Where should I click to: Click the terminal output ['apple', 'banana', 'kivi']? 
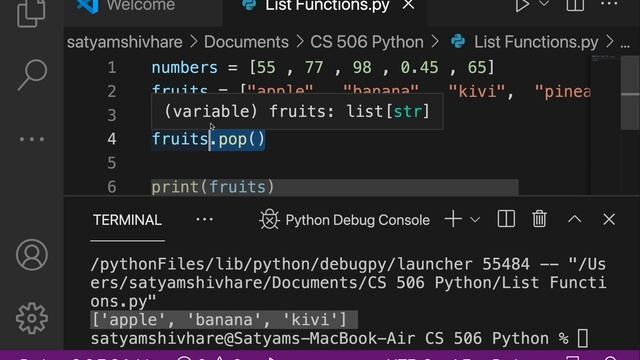[219, 320]
